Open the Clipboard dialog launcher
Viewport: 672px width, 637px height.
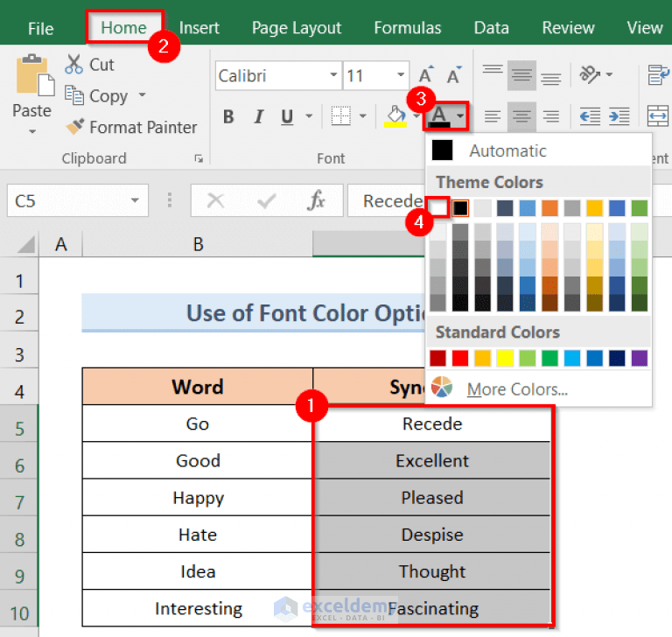coord(199,158)
